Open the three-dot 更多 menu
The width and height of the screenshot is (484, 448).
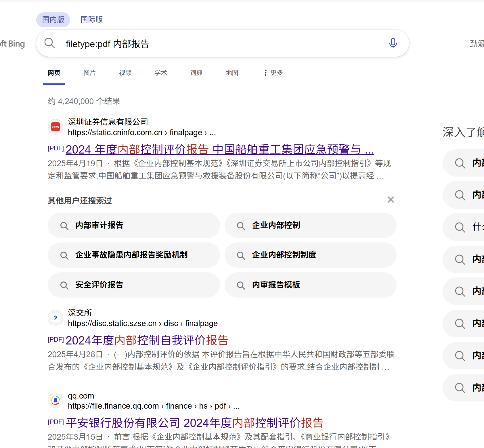coord(273,73)
